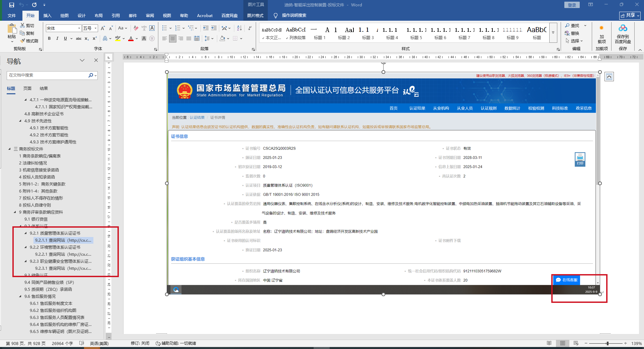This screenshot has height=349, width=644.
Task: Switch to the 布局 ribbon tab
Action: 99,15
